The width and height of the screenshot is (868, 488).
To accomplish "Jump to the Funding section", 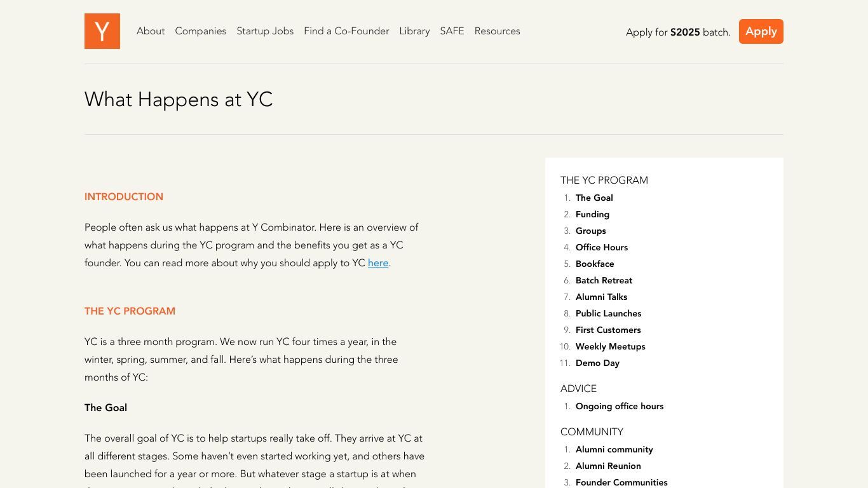I will [592, 214].
